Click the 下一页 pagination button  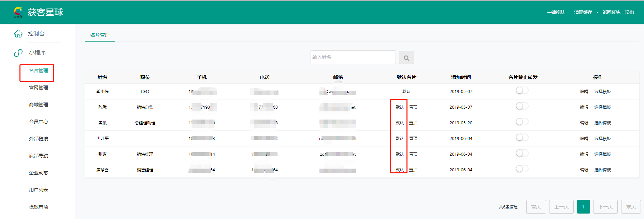coord(605,207)
